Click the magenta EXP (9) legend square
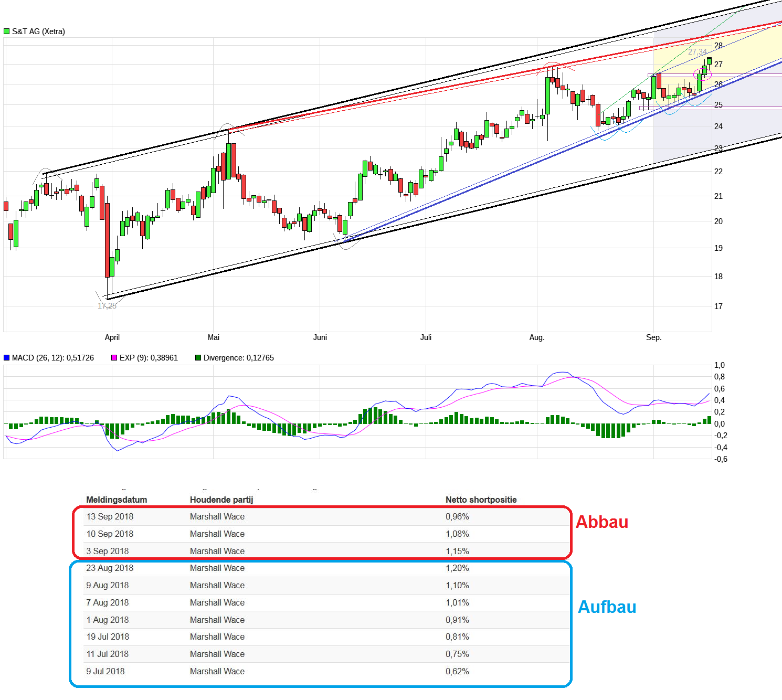Screen dimensions: 782x700 pyautogui.click(x=114, y=357)
